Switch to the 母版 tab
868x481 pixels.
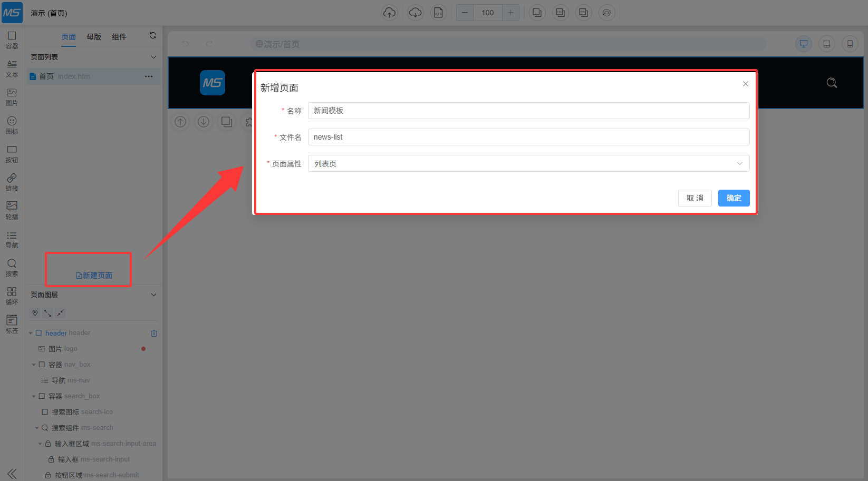click(94, 37)
